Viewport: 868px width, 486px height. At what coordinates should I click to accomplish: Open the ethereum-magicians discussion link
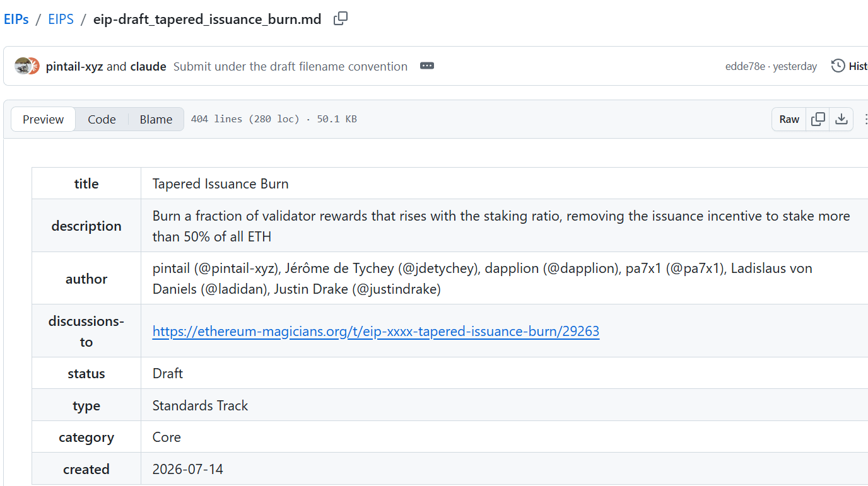coord(376,331)
